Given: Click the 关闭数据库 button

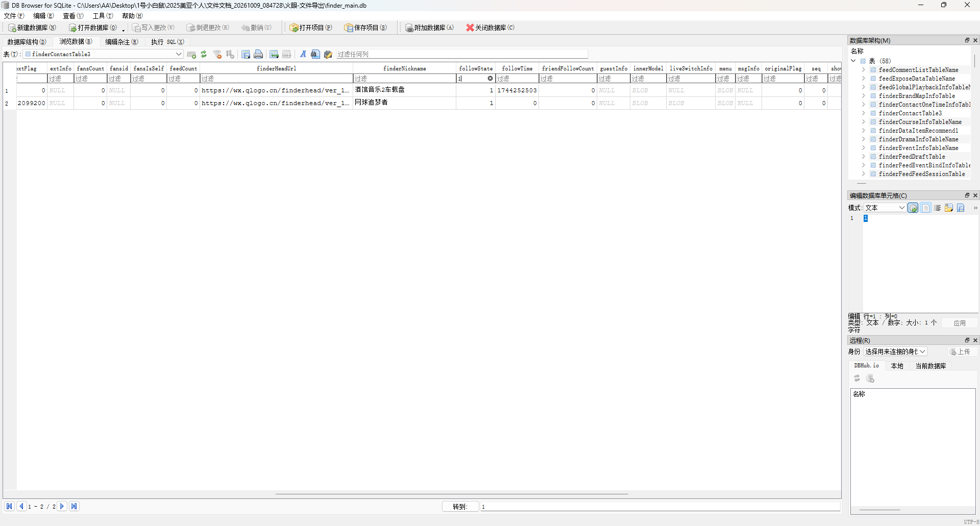Looking at the screenshot, I should click(x=490, y=28).
